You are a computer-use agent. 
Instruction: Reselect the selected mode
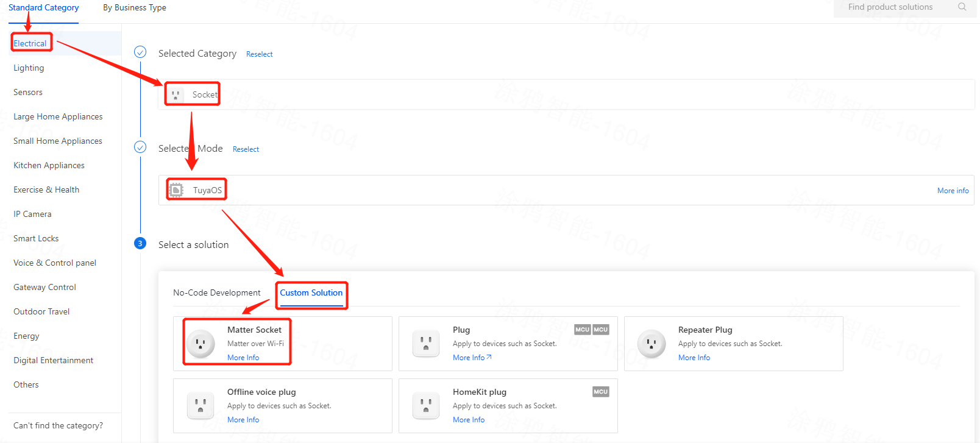coord(246,149)
